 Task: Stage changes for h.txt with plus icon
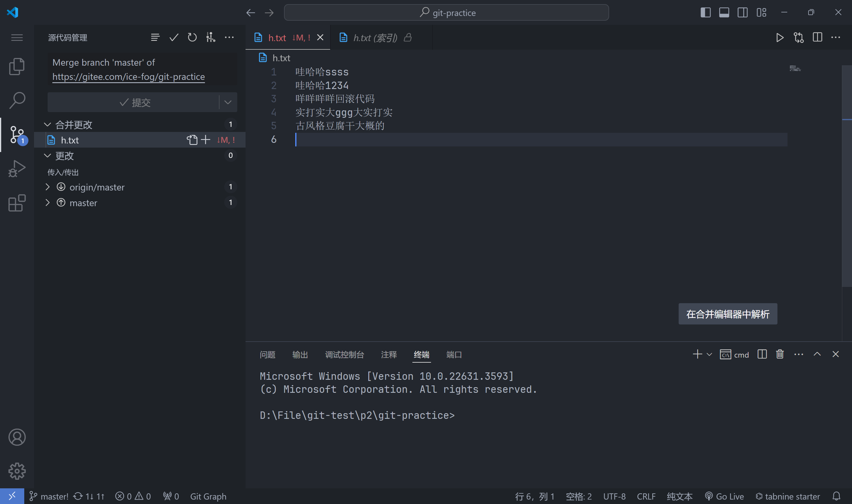pos(206,140)
